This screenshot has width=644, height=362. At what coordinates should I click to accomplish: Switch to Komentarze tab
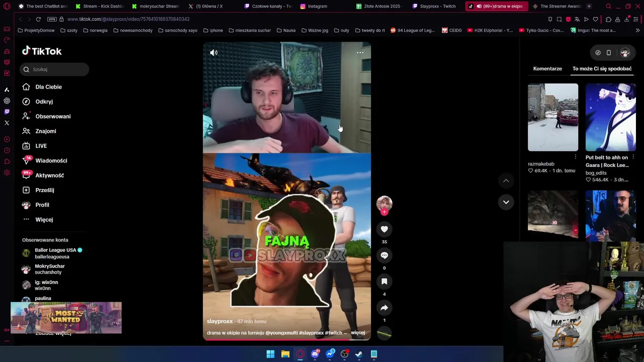[547, 68]
